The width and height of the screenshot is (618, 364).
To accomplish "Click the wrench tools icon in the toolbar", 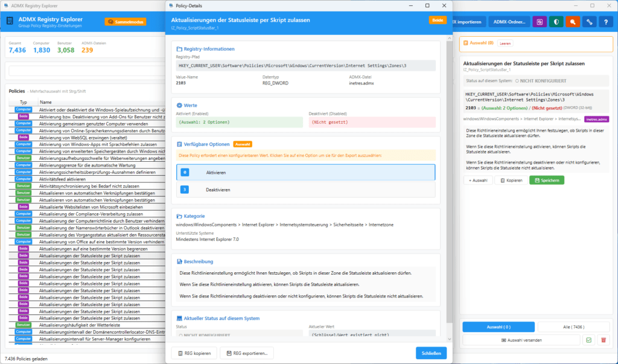I will [589, 22].
